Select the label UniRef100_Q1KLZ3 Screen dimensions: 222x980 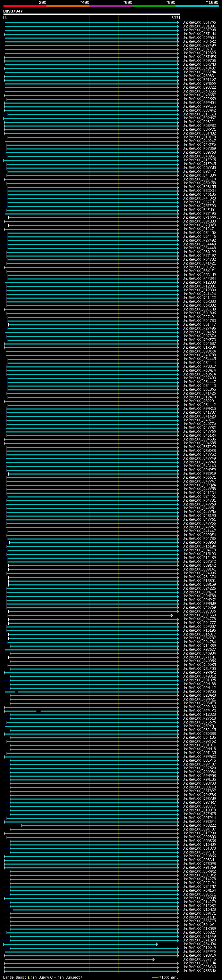click(199, 114)
